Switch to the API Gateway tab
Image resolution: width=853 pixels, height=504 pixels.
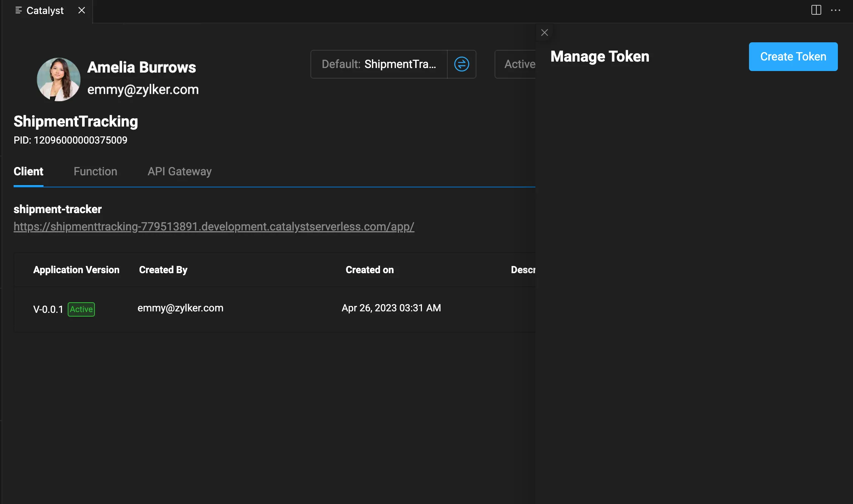180,172
